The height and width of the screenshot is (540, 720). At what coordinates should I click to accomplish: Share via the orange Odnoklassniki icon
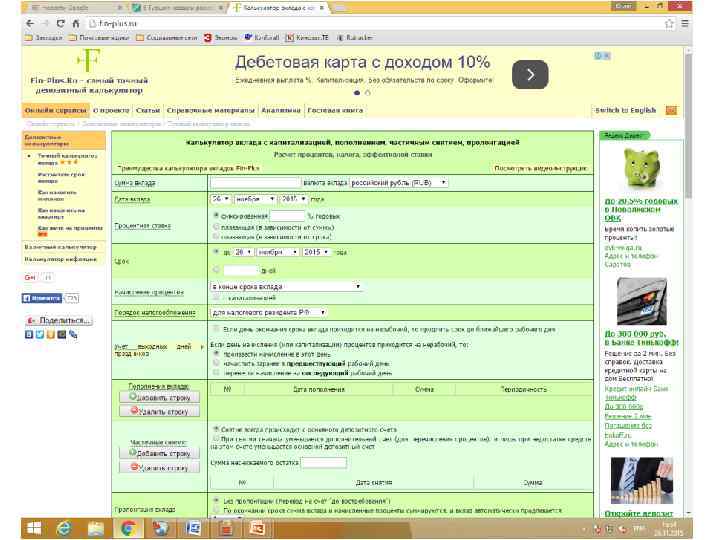tap(51, 334)
